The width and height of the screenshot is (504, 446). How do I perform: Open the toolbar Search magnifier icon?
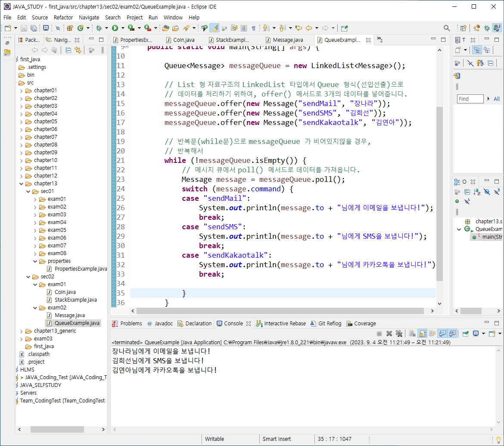point(447,28)
